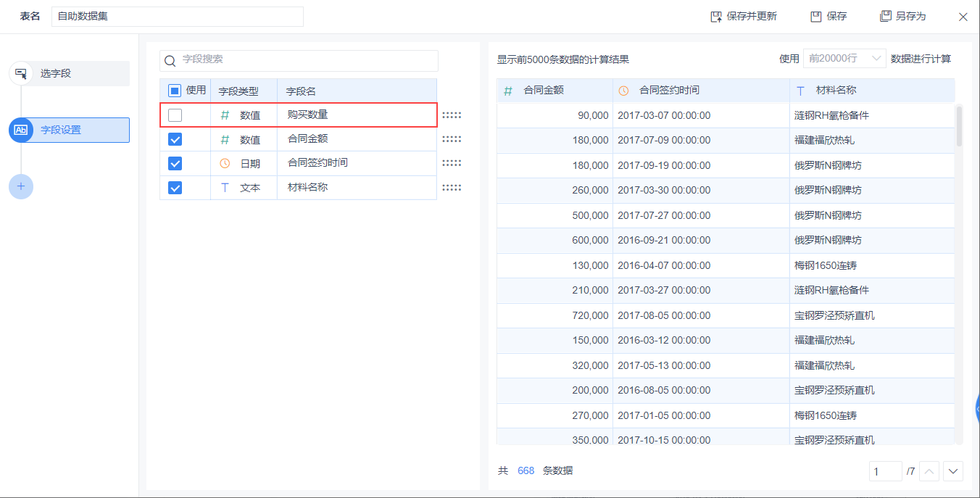
Task: Click the 保存并更新 button
Action: click(744, 16)
